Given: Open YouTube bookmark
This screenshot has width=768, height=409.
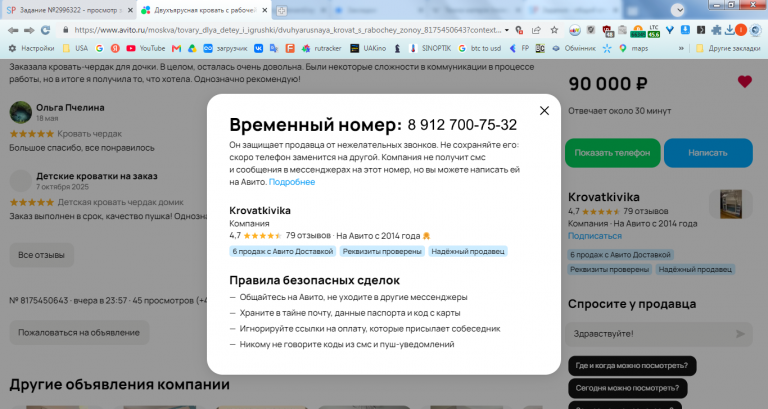Looking at the screenshot, I should 146,48.
